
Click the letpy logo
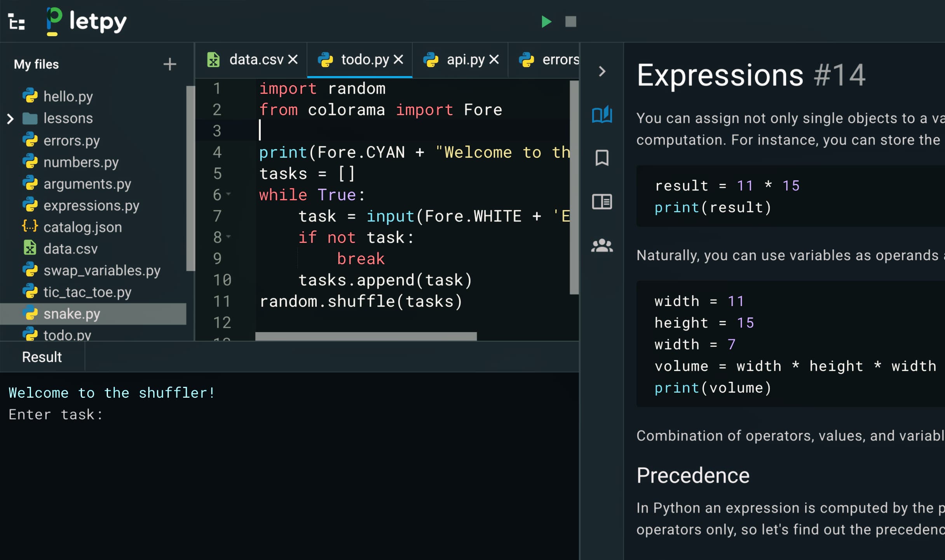click(x=86, y=22)
